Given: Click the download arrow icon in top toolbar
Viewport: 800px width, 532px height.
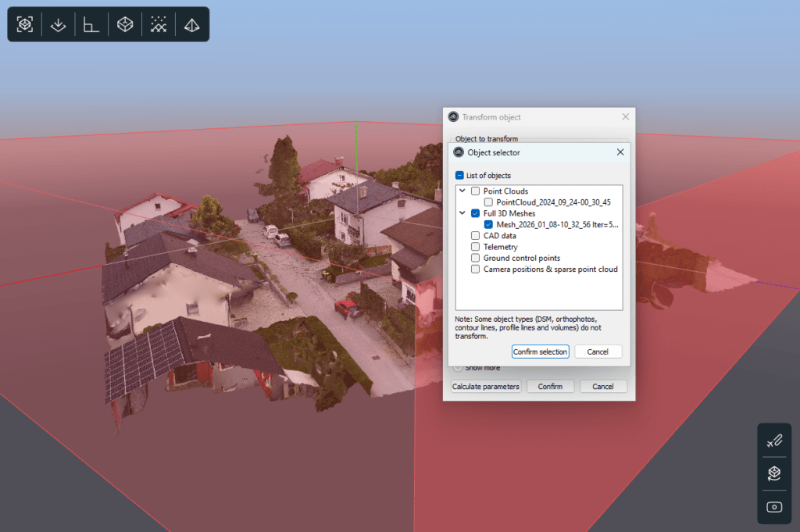Looking at the screenshot, I should click(x=59, y=25).
